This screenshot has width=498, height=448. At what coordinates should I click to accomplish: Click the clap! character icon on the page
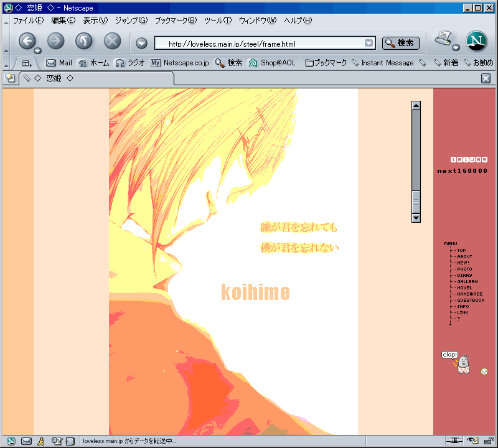[x=456, y=363]
